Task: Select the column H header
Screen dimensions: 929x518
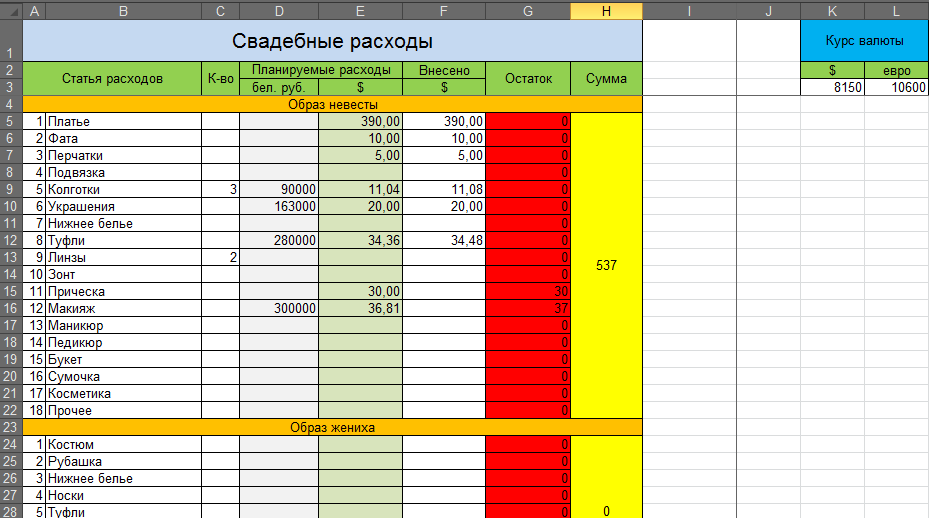Action: click(x=606, y=11)
